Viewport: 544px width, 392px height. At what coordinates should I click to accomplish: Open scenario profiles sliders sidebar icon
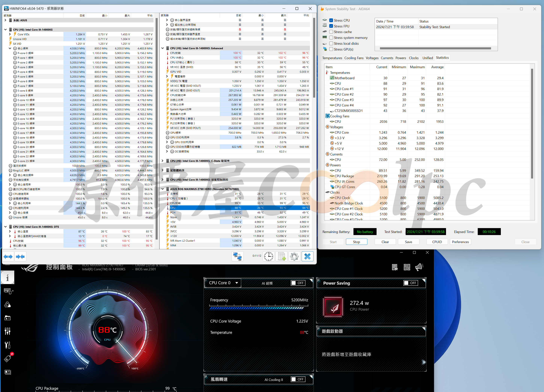click(x=8, y=331)
